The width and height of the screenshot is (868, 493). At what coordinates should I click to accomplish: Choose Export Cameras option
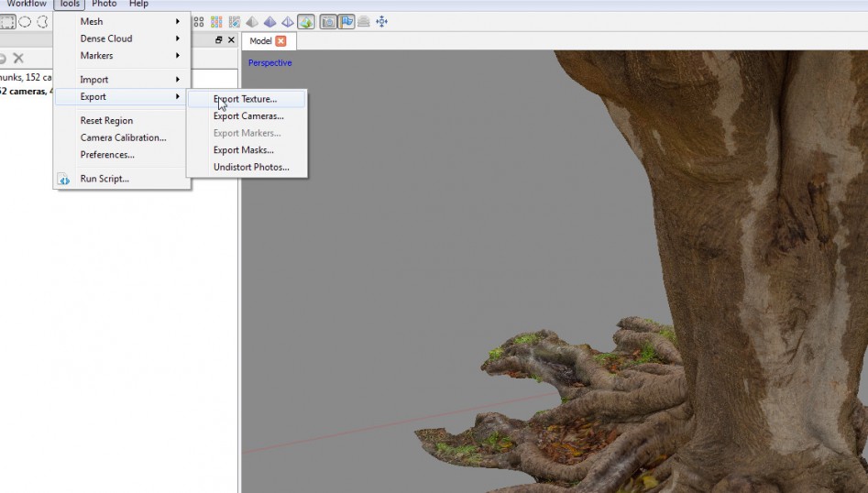[247, 116]
